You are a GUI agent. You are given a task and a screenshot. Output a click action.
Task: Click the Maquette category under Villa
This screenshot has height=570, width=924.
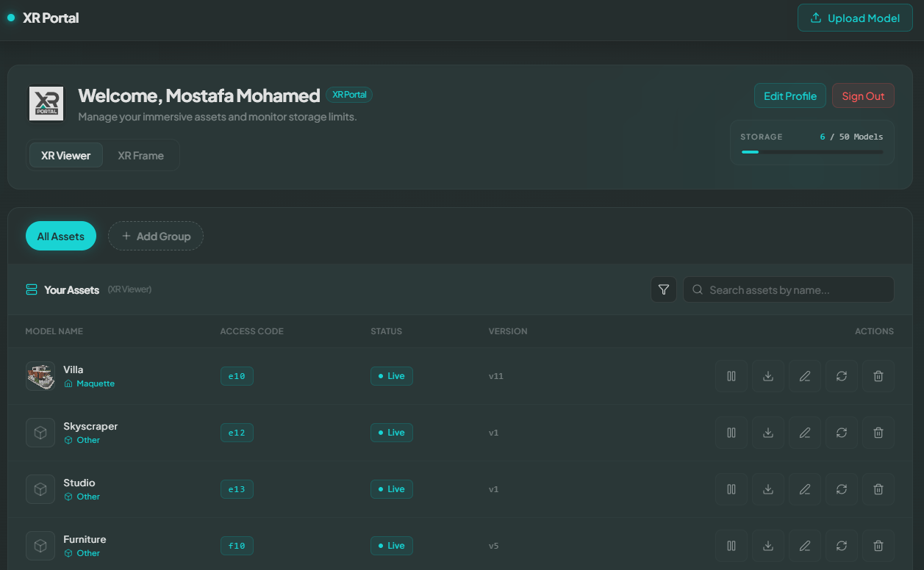90,383
